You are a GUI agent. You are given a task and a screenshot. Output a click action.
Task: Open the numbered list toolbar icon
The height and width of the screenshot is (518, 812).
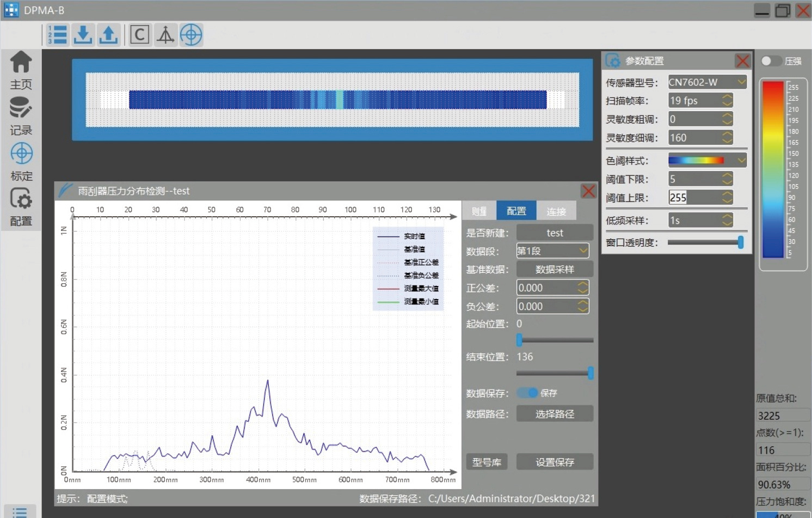click(x=57, y=35)
